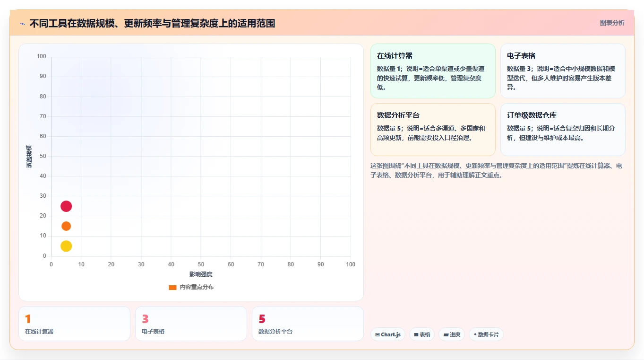Click the text 适合单渠道或少量渠道 description
The height and width of the screenshot is (360, 644).
click(x=431, y=78)
